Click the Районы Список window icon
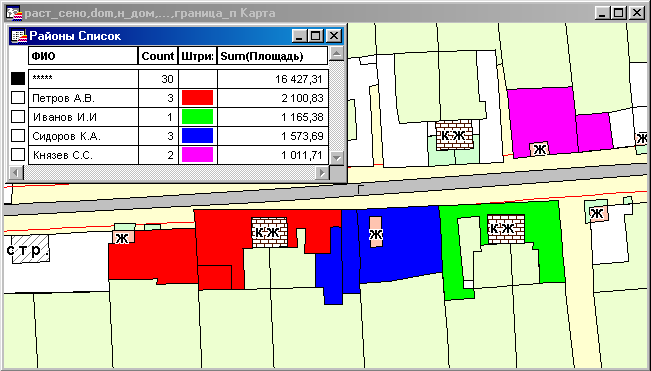The width and height of the screenshot is (651, 371). click(x=19, y=36)
